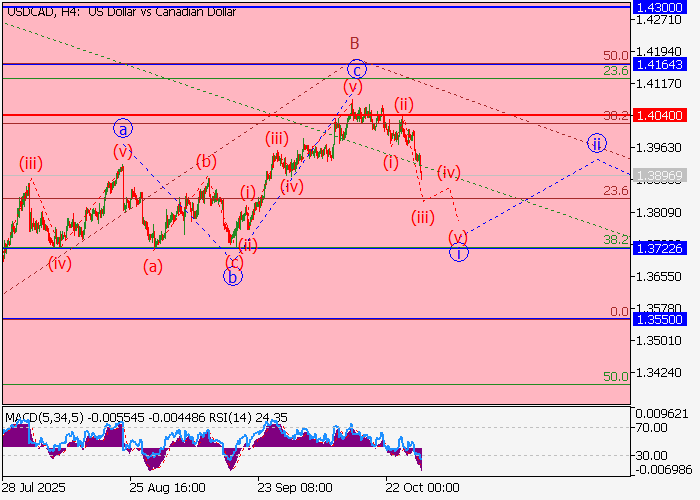Select the brown 'B' wave label
Viewport: 700px width, 500px height.
tap(354, 43)
